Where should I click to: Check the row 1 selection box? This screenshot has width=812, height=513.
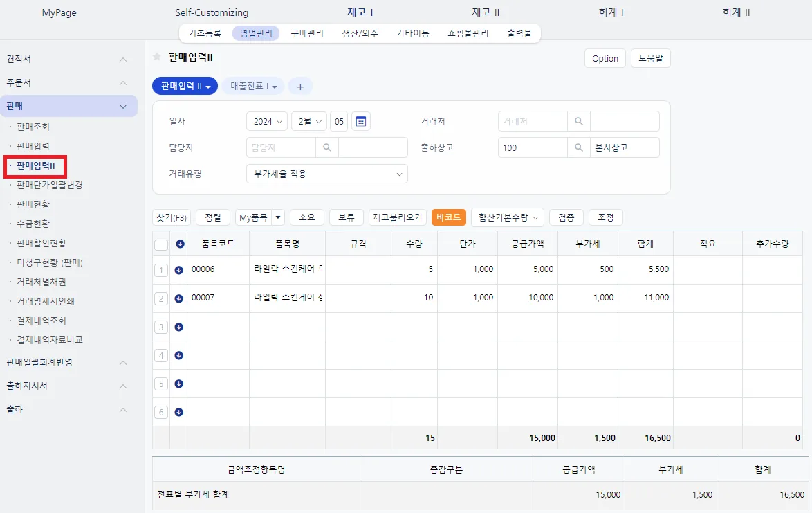tap(161, 270)
